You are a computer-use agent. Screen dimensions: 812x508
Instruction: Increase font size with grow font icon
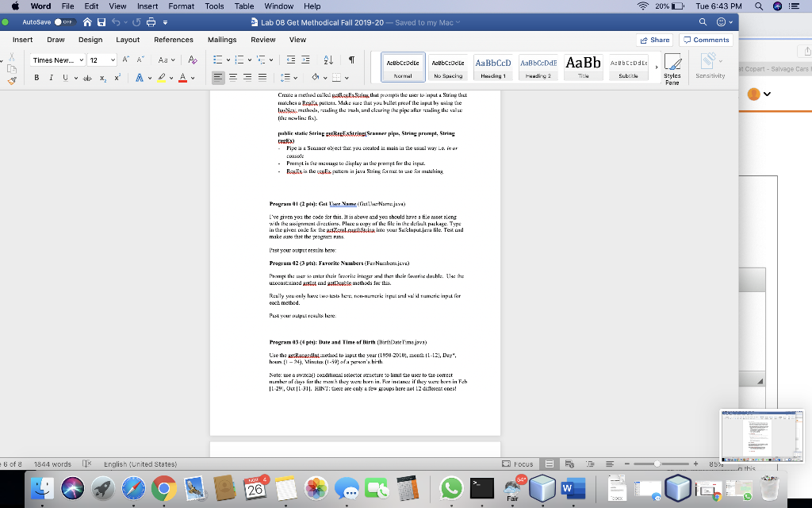coord(126,60)
